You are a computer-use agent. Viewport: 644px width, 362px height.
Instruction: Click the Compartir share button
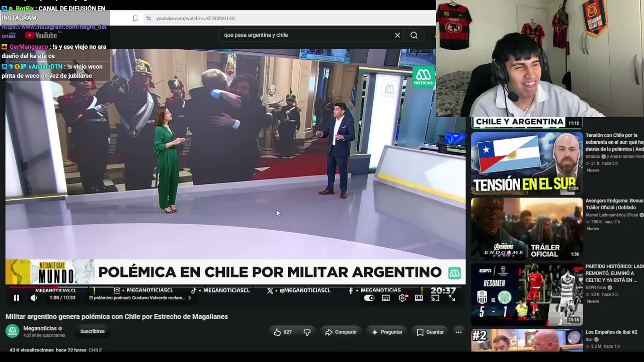point(341,332)
